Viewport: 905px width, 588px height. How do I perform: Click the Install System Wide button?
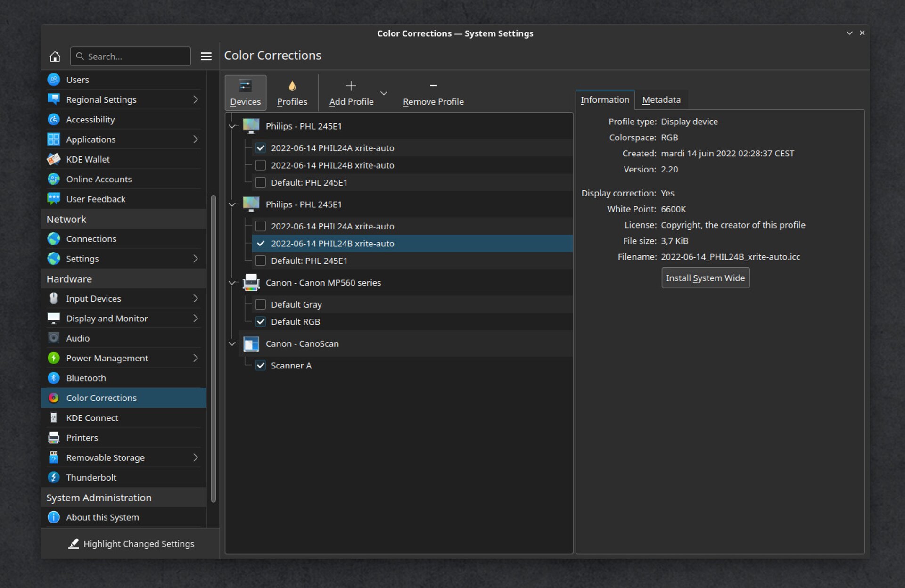tap(705, 278)
